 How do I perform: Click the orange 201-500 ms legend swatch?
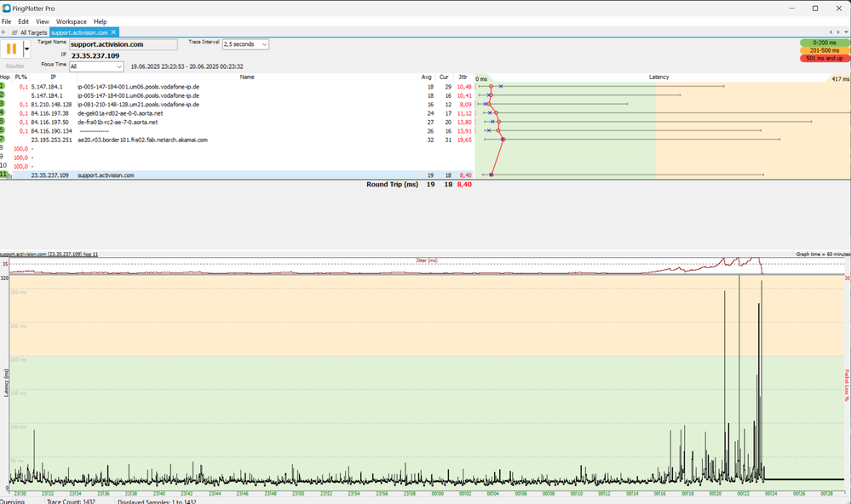click(x=825, y=50)
